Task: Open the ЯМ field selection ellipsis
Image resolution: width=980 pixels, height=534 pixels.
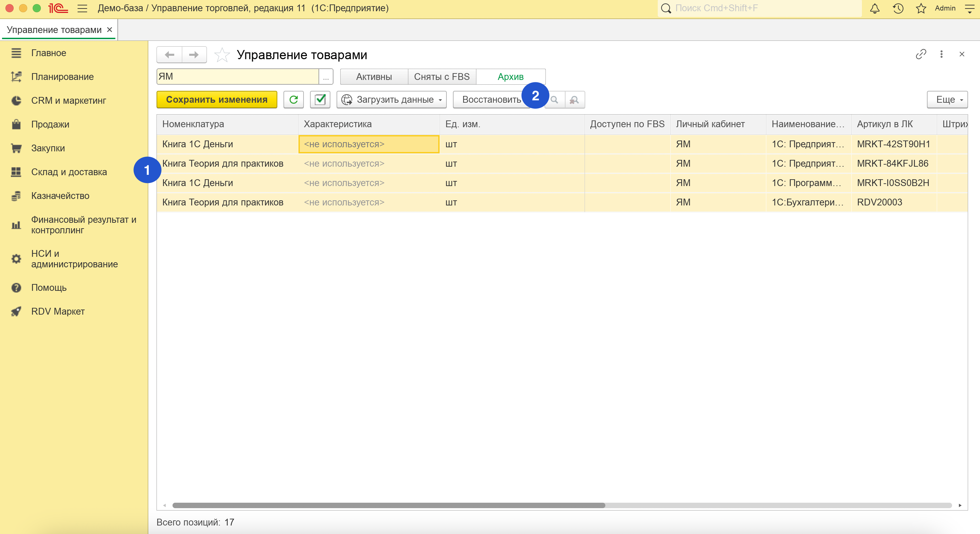Action: click(x=326, y=77)
